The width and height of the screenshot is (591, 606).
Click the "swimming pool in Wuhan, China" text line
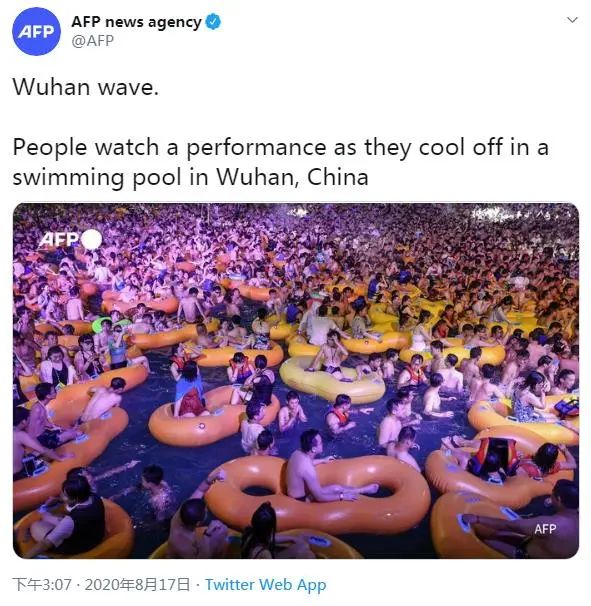click(190, 178)
